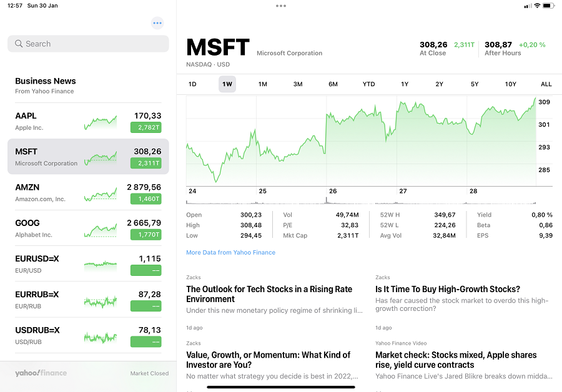Screen dimensions: 562x392
Task: Check the cellular signal bars icon
Action: coord(528,6)
